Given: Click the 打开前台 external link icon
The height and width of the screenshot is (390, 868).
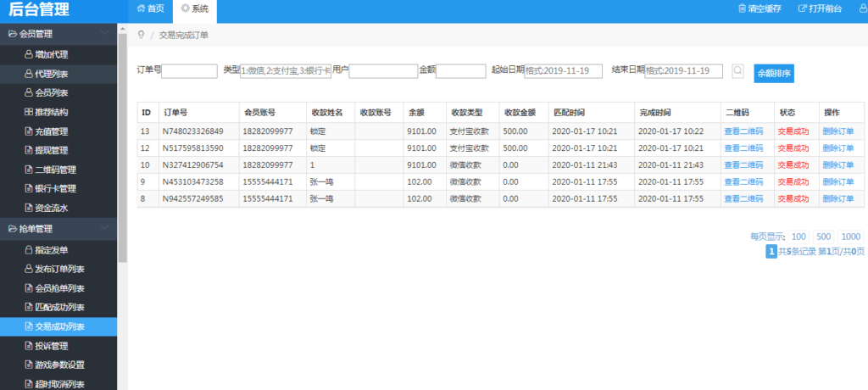Looking at the screenshot, I should [x=802, y=8].
